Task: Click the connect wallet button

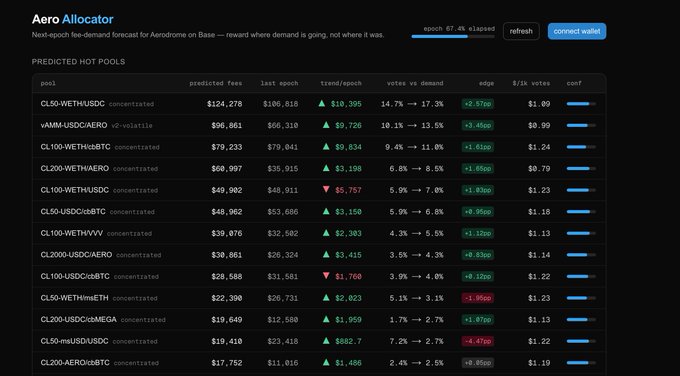Action: (x=577, y=31)
